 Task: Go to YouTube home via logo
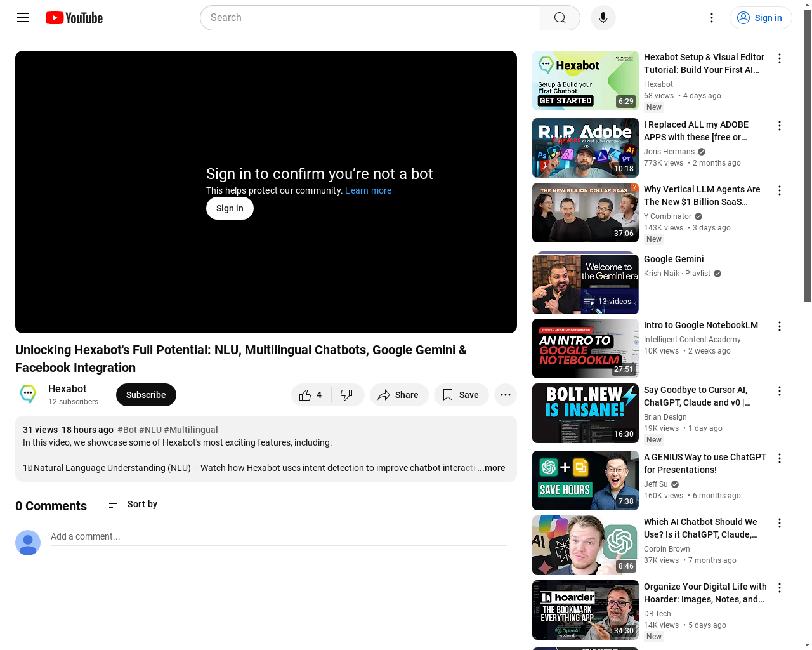(x=74, y=18)
